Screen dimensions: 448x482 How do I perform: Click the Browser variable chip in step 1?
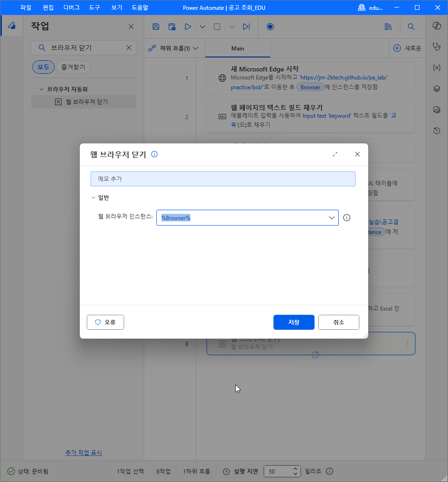pos(310,87)
